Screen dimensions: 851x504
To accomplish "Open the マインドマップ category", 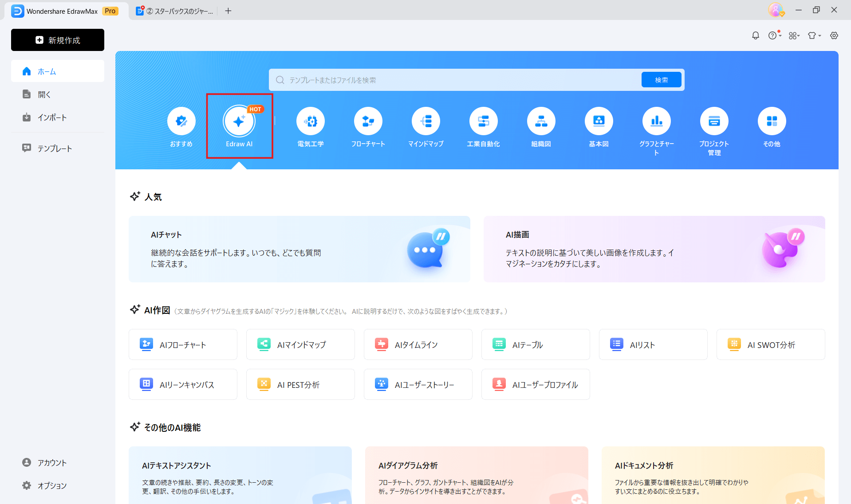I will 426,121.
